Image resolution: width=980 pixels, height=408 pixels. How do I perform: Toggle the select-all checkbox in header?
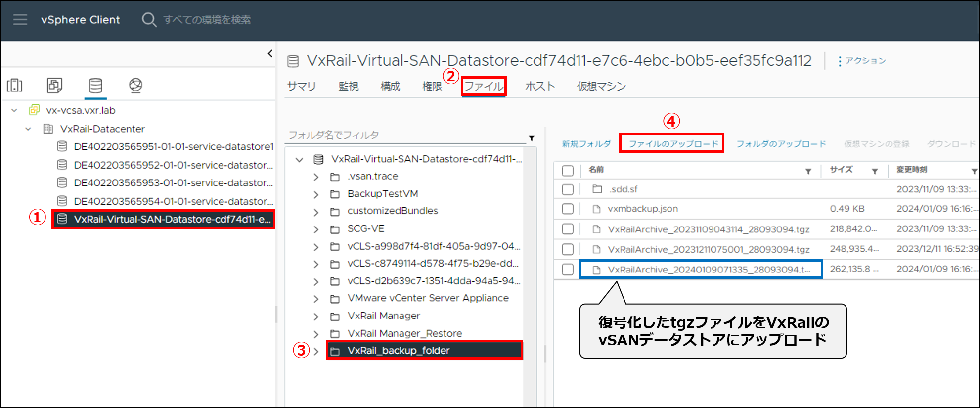coord(568,171)
